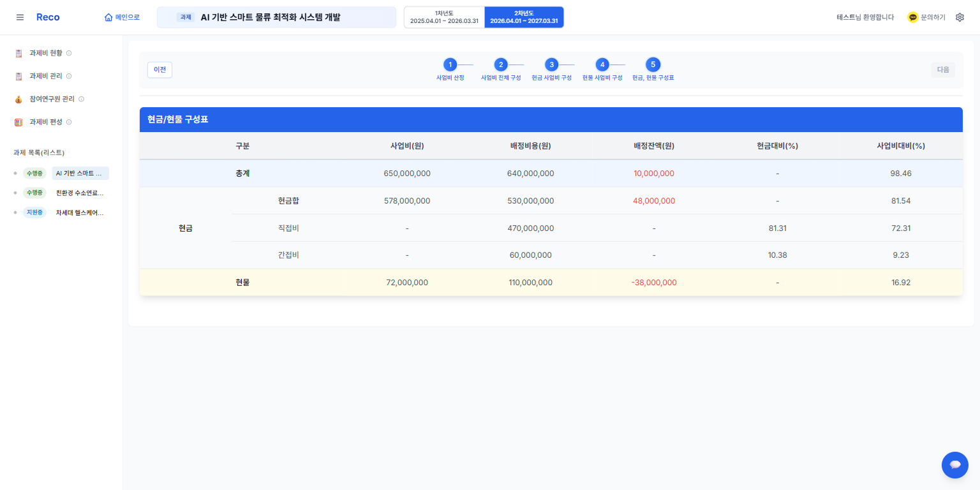Click the project title AI 기반 스마트 물류 header
980x490 pixels.
(x=271, y=17)
